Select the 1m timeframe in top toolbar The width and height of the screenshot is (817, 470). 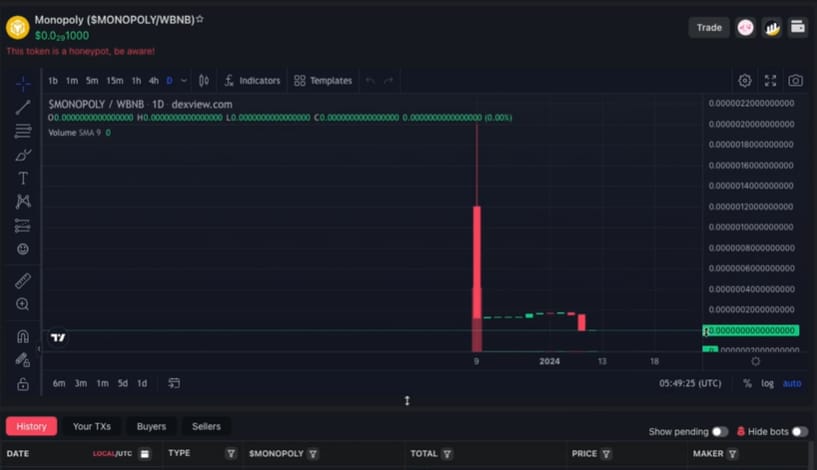click(x=72, y=81)
